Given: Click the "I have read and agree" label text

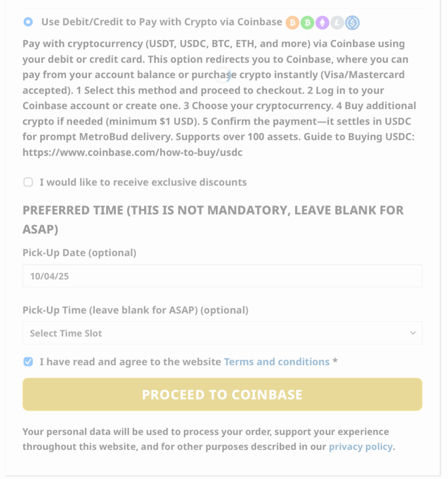Looking at the screenshot, I should point(130,362).
